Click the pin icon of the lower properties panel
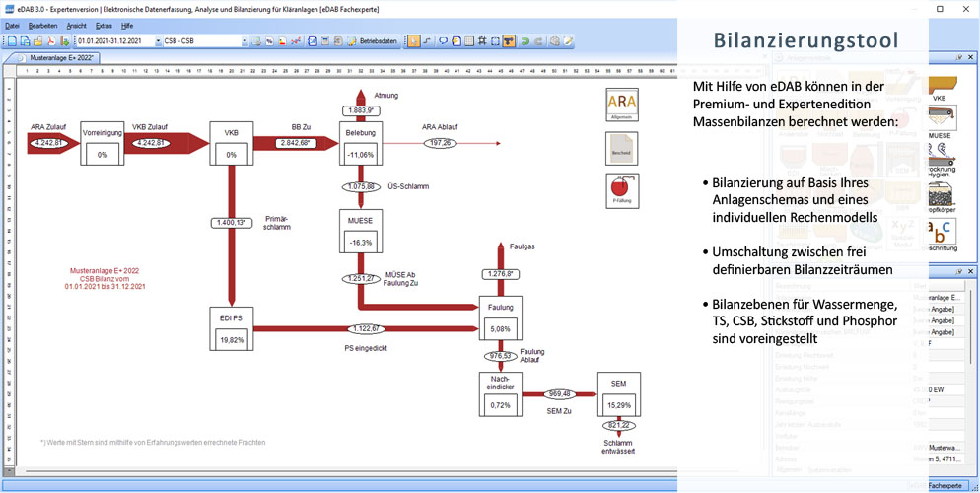Screen dimensions: 980x493 [959, 272]
